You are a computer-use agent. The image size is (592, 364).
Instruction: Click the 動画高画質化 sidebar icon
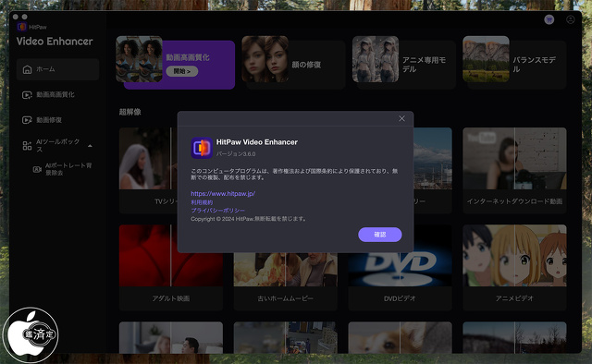tap(27, 95)
